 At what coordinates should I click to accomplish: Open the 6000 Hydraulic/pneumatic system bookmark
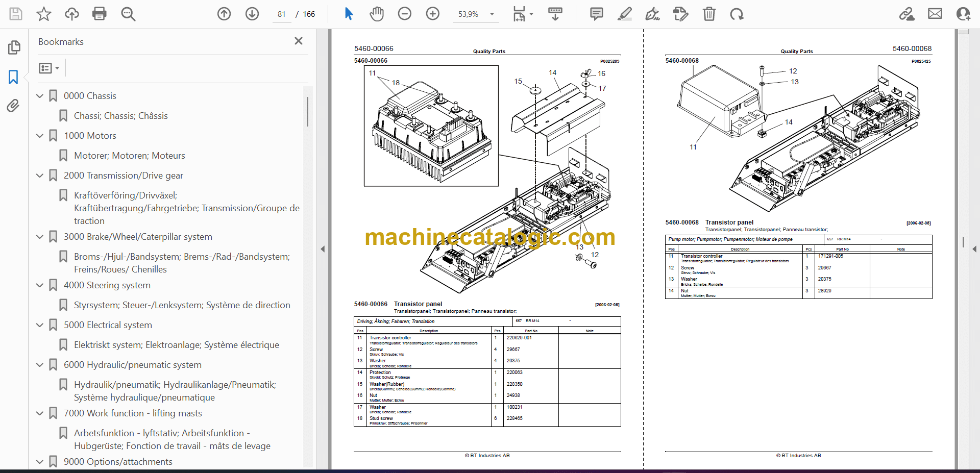coord(133,365)
